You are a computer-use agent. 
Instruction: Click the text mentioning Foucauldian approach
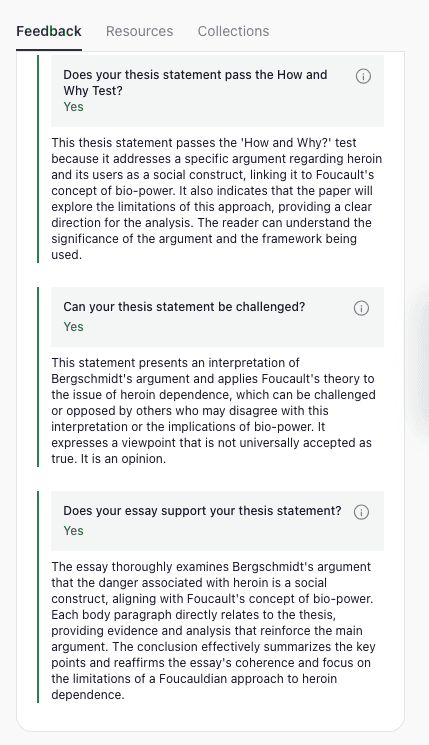194,678
